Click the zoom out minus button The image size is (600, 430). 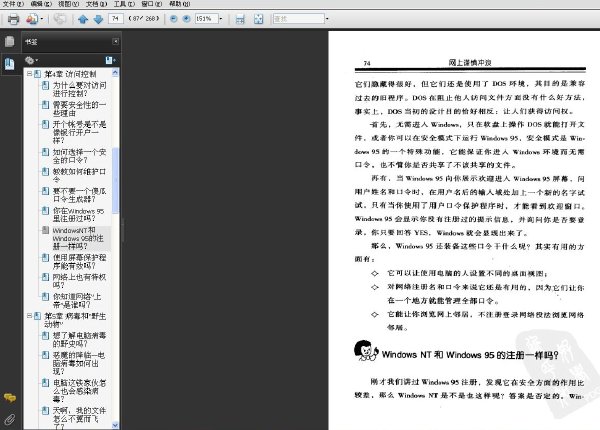tap(173, 18)
